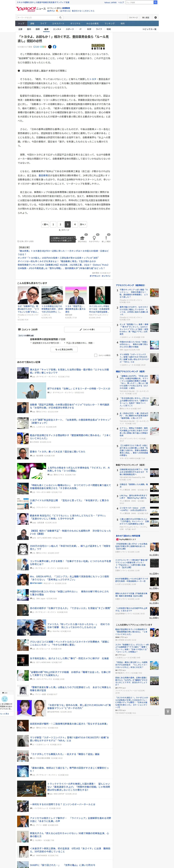
Task: Open article 東大生が「キャリア官僚」を見放した
Action: tap(69, 371)
